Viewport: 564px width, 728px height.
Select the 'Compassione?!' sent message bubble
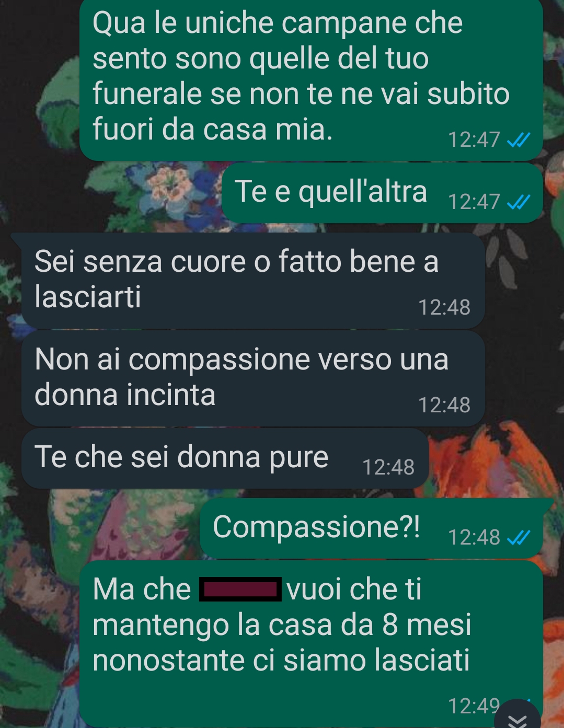point(371,528)
